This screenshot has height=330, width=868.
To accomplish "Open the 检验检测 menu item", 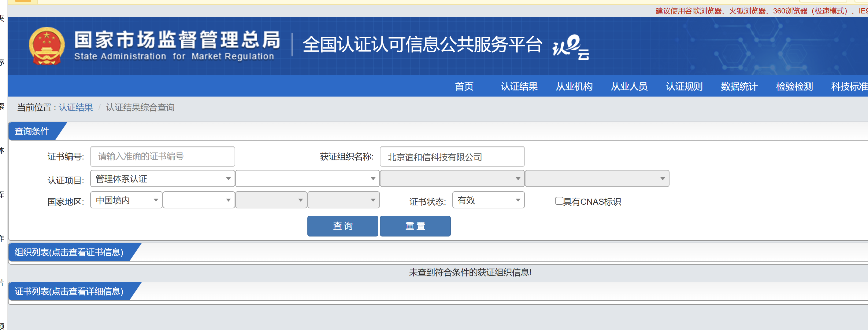I will (x=794, y=86).
